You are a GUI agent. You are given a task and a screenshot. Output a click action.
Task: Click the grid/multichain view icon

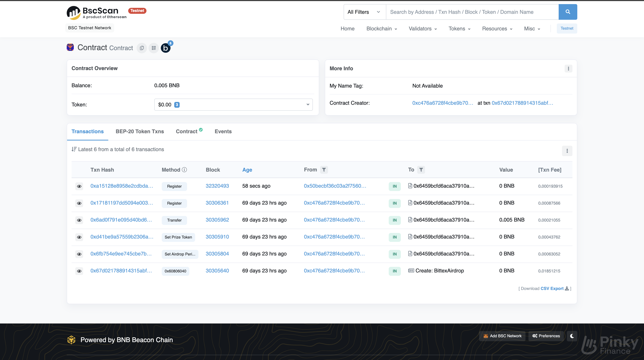point(154,48)
